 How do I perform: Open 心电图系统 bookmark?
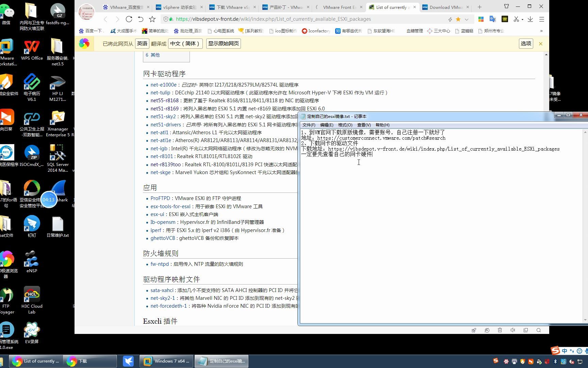click(x=220, y=31)
